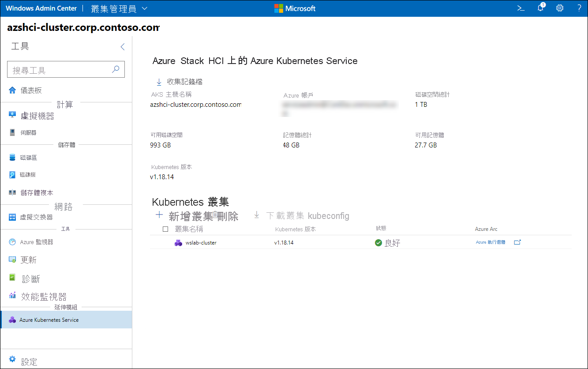Click 收集記錄檔 button

180,82
